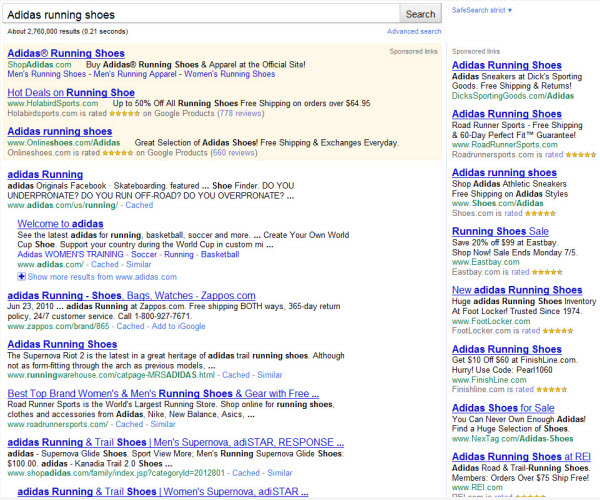Click the Finishline.com star rating icons
Screen dimensions: 600x500
click(x=552, y=389)
